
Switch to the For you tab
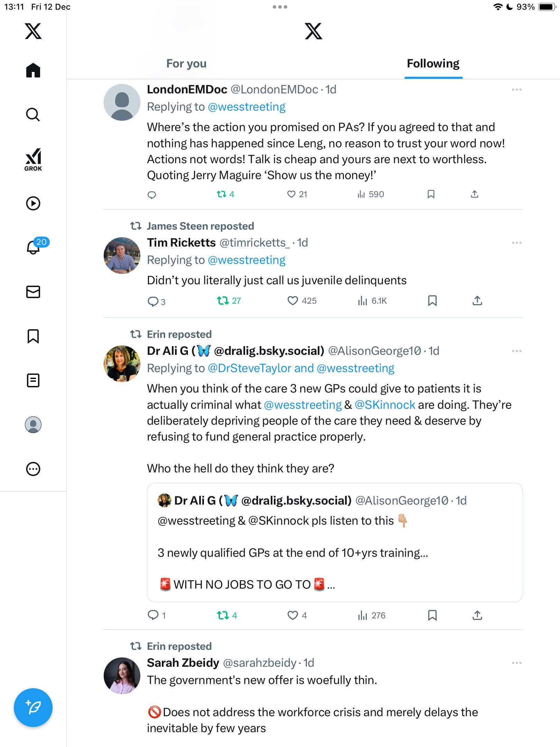(x=186, y=64)
